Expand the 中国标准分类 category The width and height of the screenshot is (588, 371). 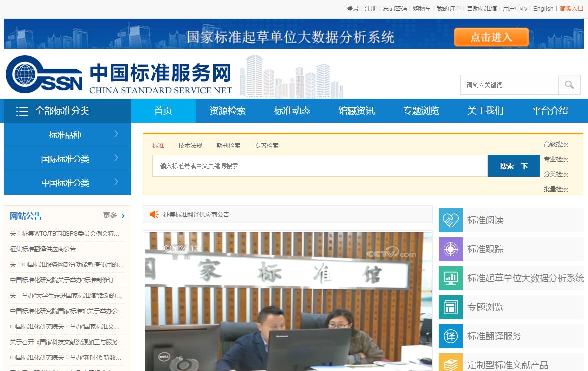click(116, 182)
